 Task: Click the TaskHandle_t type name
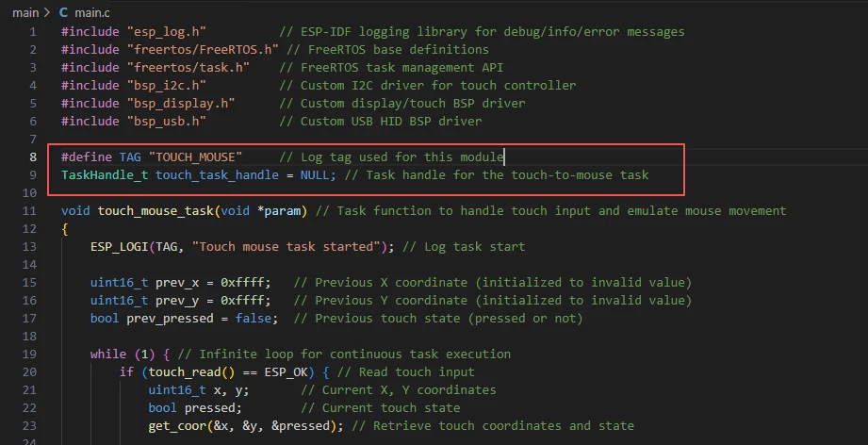105,174
